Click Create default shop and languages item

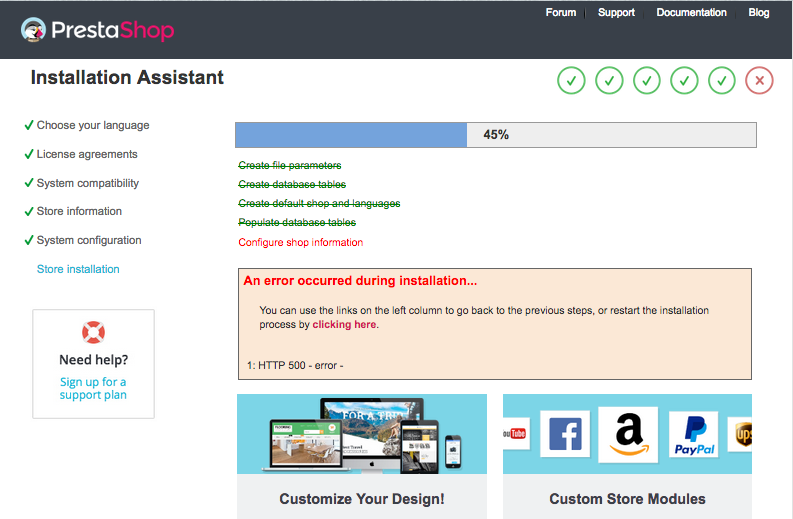(x=319, y=203)
